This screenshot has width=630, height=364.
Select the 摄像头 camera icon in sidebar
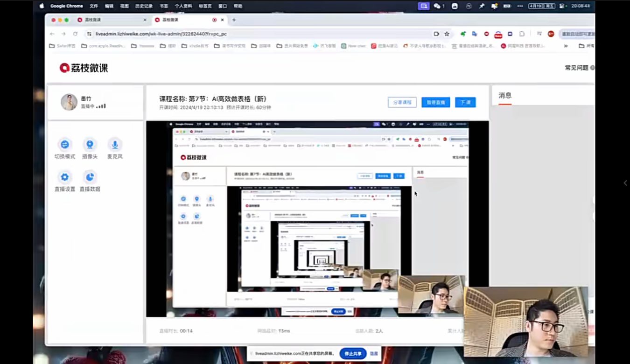point(90,144)
